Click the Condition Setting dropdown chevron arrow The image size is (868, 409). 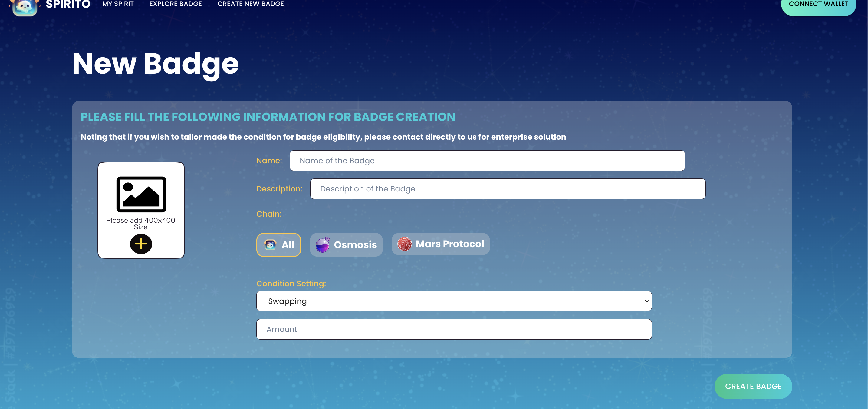click(647, 301)
